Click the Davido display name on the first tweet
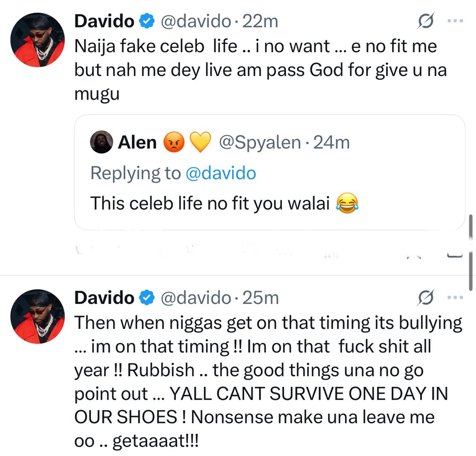This screenshot has width=476, height=456. pyautogui.click(x=104, y=21)
